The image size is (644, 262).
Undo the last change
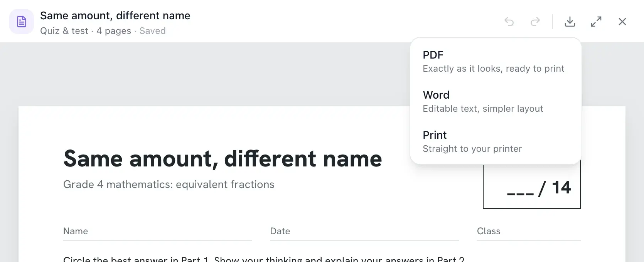(x=509, y=22)
